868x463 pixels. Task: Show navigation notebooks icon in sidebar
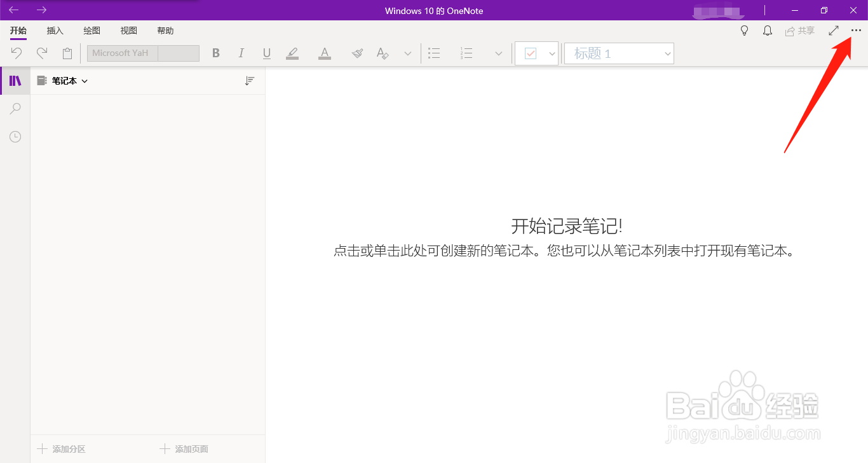coord(15,81)
